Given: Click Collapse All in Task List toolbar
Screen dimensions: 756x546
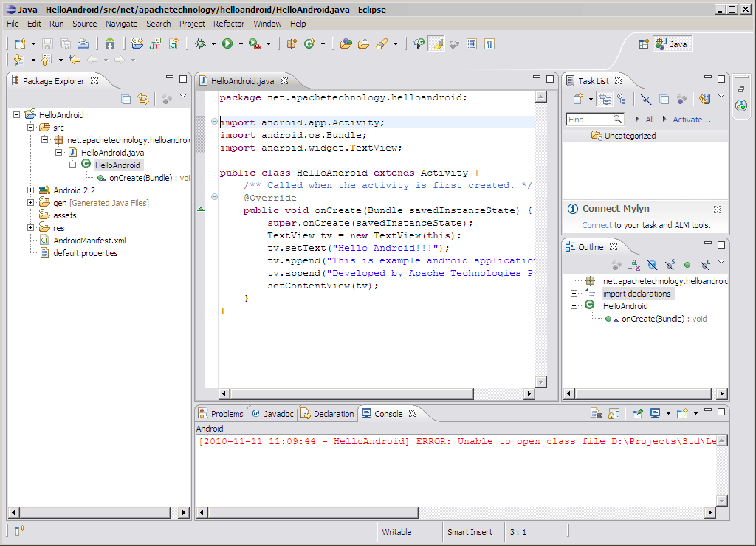Looking at the screenshot, I should tap(664, 100).
